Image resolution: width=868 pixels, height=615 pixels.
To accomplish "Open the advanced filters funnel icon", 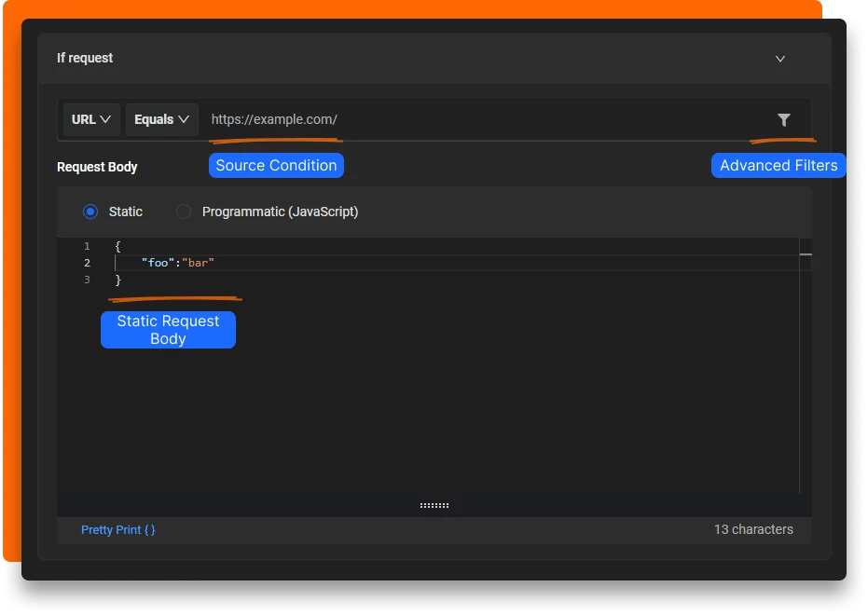I will 783,119.
